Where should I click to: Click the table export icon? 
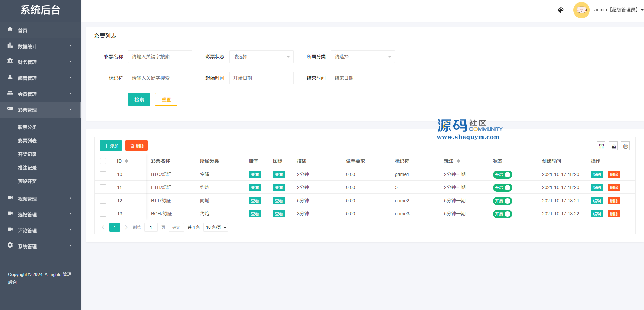[x=614, y=146]
